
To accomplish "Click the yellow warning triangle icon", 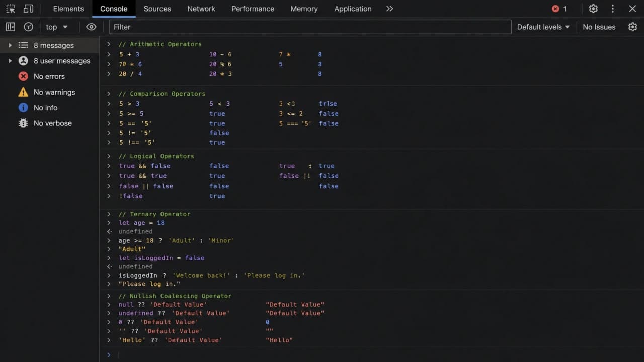I will click(x=23, y=92).
